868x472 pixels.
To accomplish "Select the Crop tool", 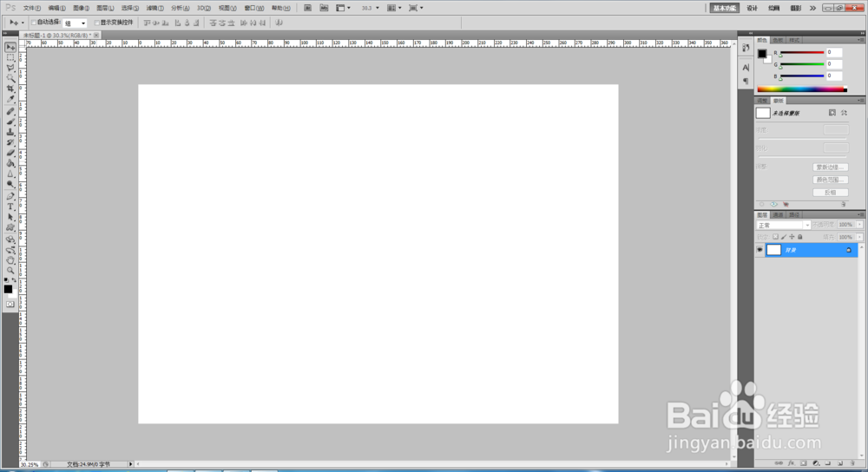I will [x=10, y=89].
